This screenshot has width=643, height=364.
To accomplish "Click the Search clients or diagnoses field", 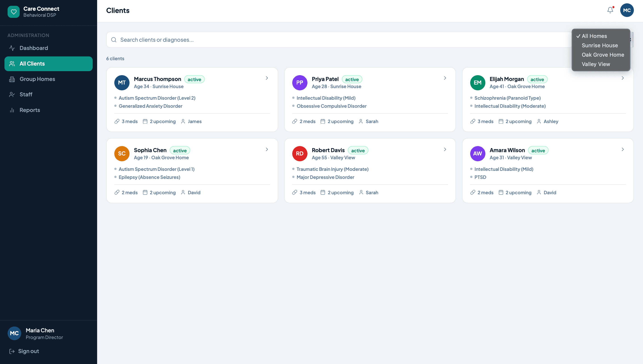I will (x=339, y=40).
